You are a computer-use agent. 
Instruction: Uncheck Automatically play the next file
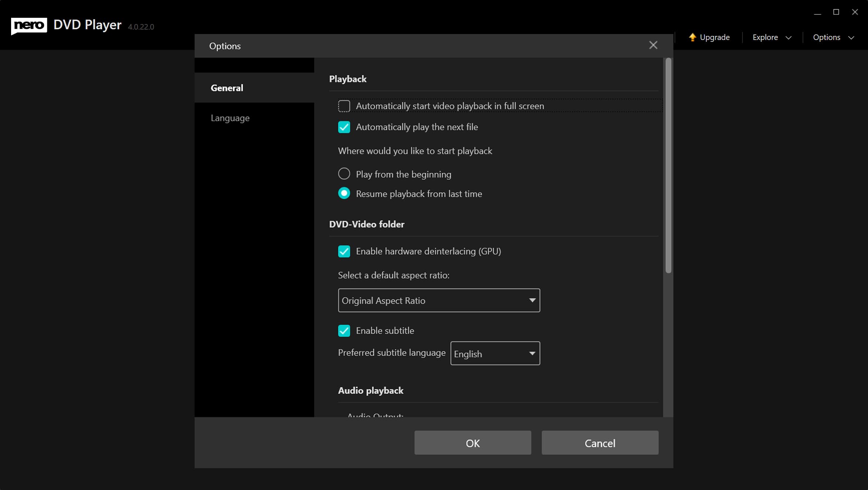[344, 127]
